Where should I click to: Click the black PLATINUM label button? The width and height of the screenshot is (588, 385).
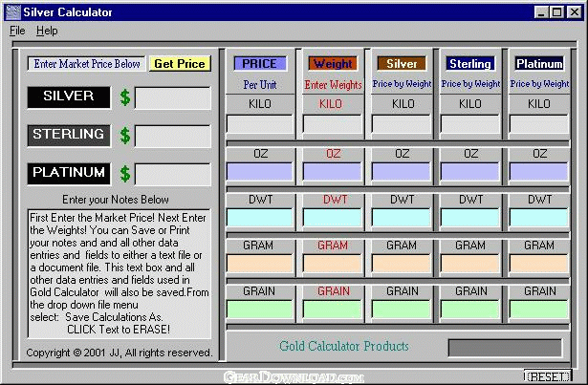(69, 173)
